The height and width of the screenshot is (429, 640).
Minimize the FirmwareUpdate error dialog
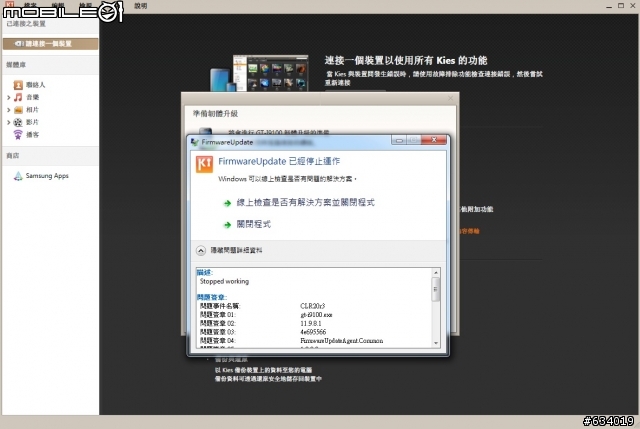click(x=399, y=140)
